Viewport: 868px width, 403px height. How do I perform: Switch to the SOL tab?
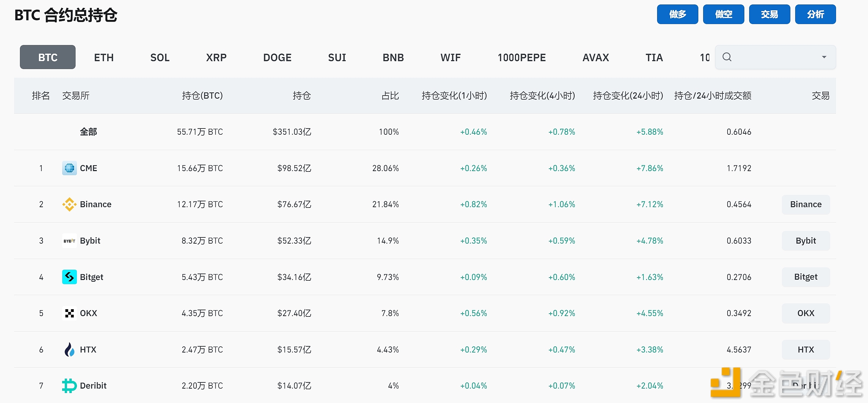pos(160,57)
